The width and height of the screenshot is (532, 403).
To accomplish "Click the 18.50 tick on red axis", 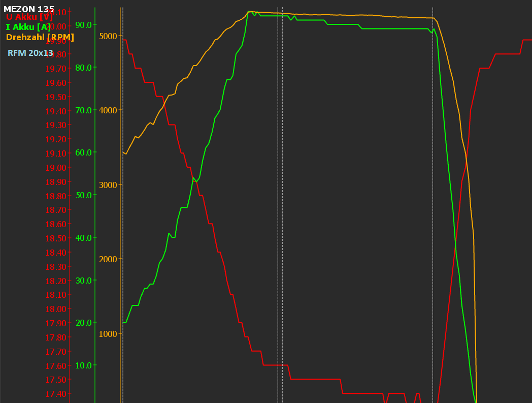I will [x=56, y=238].
